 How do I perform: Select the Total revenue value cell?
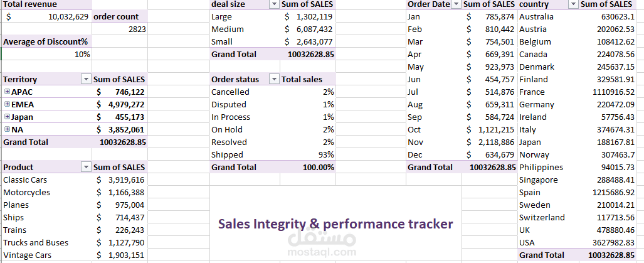47,17
